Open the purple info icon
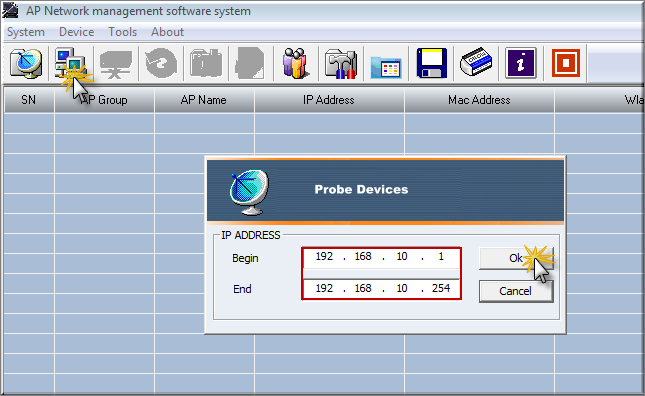Screen dimensions: 645x396 521,63
